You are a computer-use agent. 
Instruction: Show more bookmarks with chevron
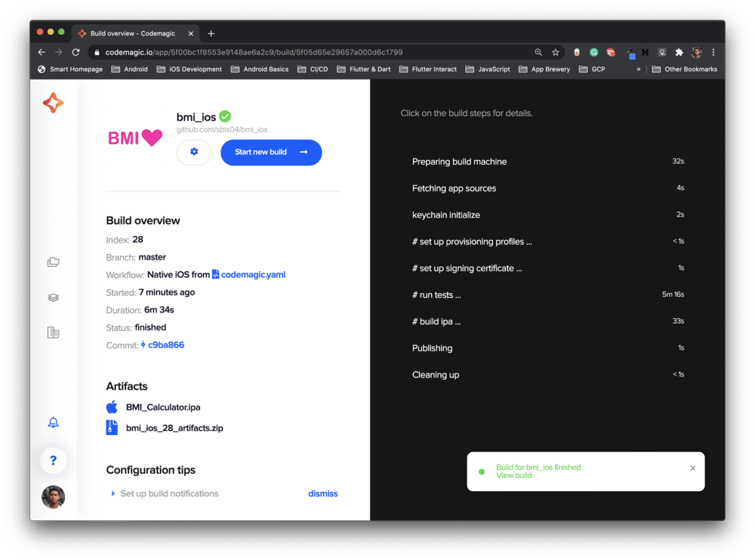pyautogui.click(x=638, y=69)
